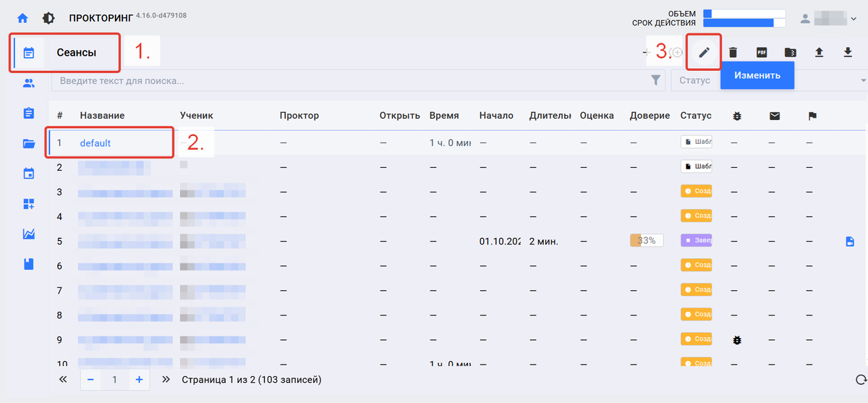Increase page number with plus button
868x403 pixels.
coord(139,379)
